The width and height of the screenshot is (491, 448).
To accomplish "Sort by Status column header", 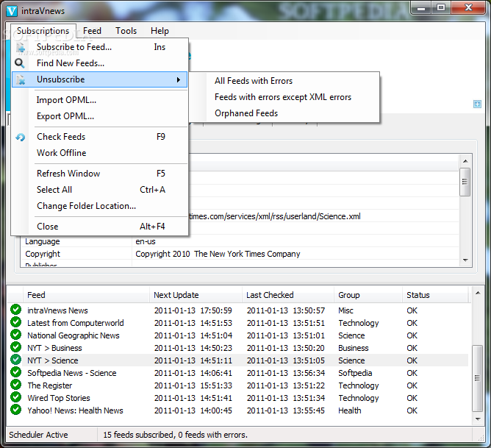I will [435, 295].
